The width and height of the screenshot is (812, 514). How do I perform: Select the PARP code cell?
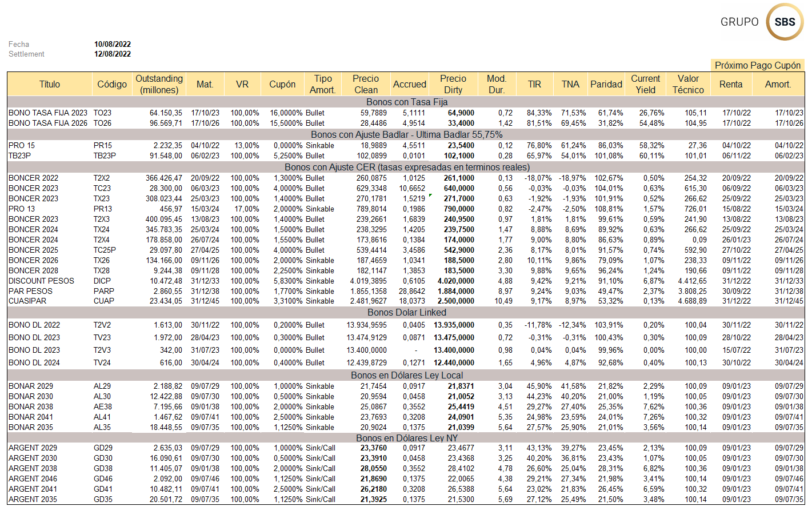click(104, 291)
